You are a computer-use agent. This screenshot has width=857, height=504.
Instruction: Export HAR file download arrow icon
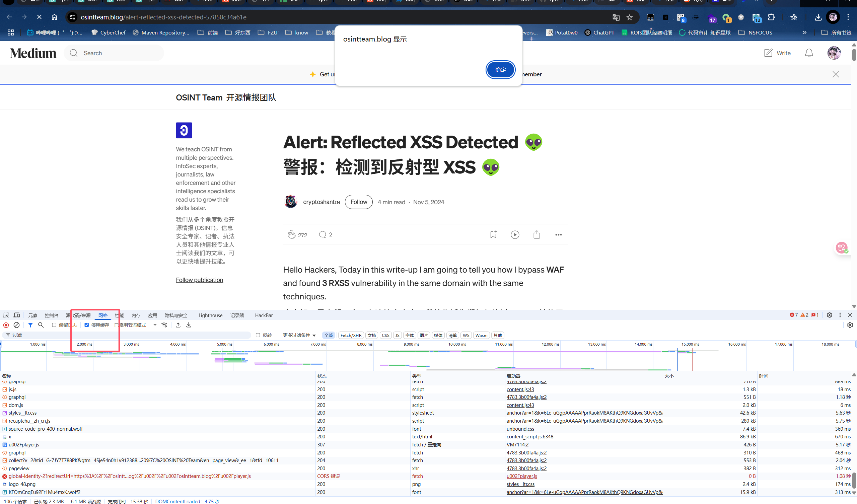coord(189,325)
